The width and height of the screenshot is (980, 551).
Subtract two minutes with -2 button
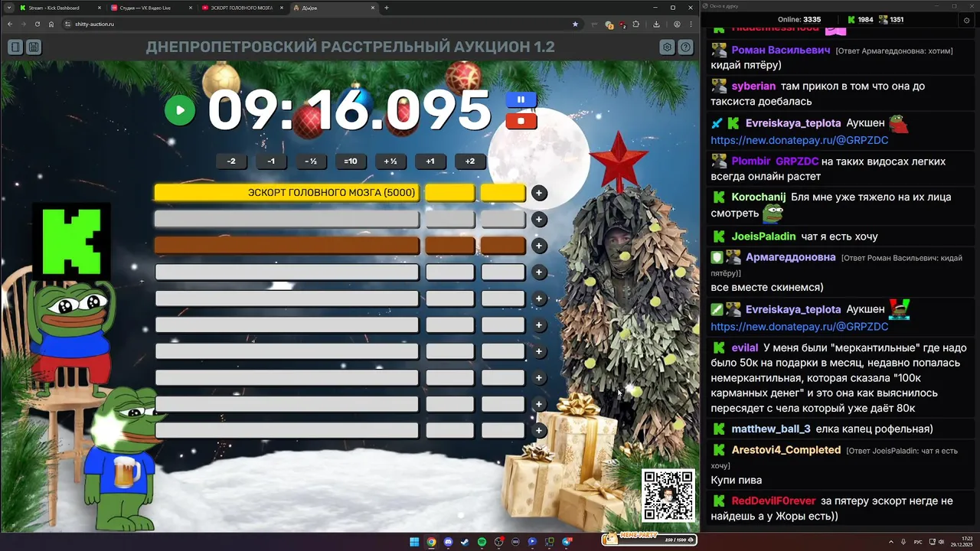pyautogui.click(x=231, y=161)
